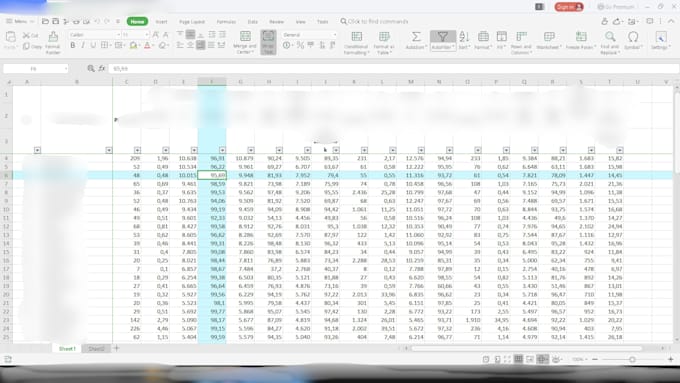Viewport: 680px width, 383px height.
Task: Click the Name Box cell reference field
Action: 36,69
